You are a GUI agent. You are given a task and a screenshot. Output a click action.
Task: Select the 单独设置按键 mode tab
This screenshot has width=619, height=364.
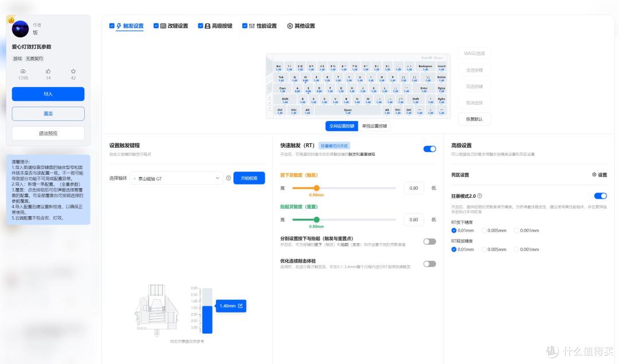point(374,126)
